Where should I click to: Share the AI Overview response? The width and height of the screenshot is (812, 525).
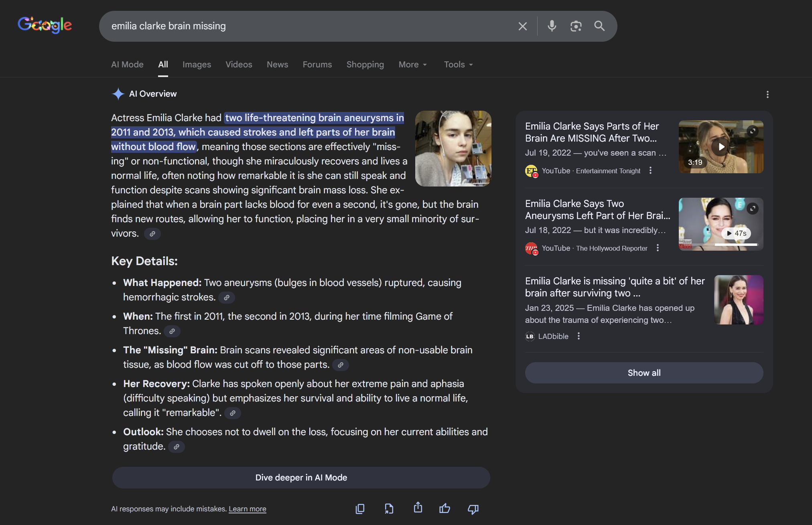[x=418, y=508]
